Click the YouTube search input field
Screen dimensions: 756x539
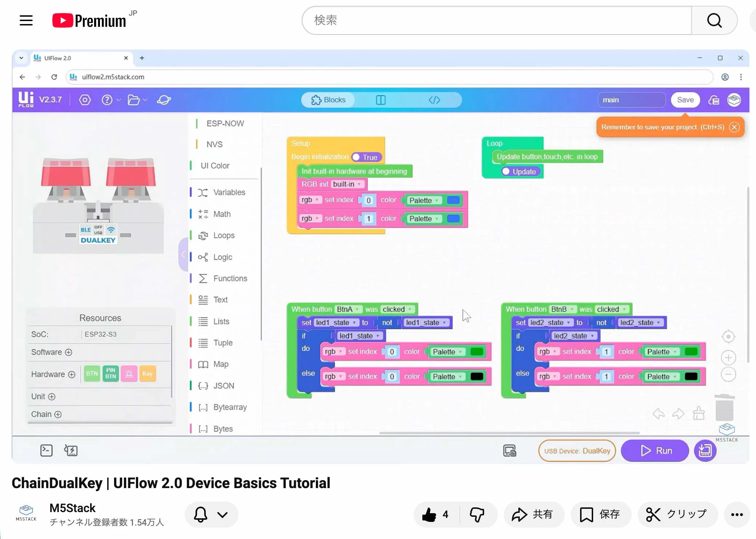497,20
